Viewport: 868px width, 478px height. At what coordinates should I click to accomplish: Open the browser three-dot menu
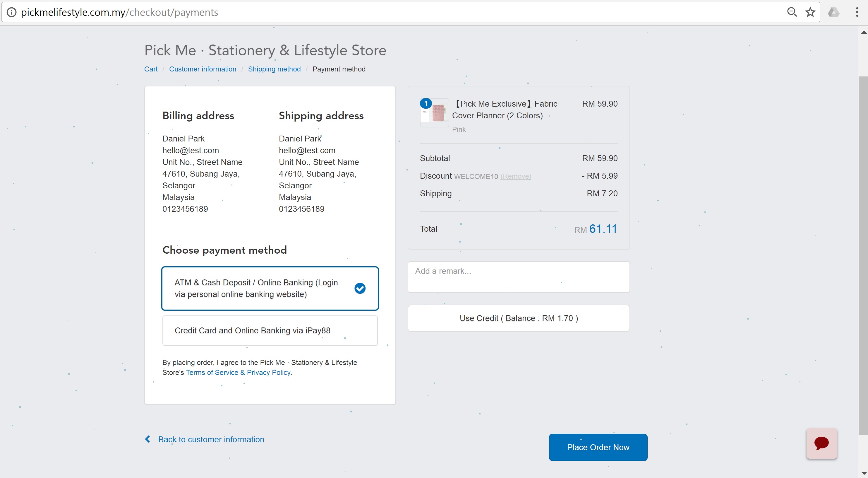point(857,13)
